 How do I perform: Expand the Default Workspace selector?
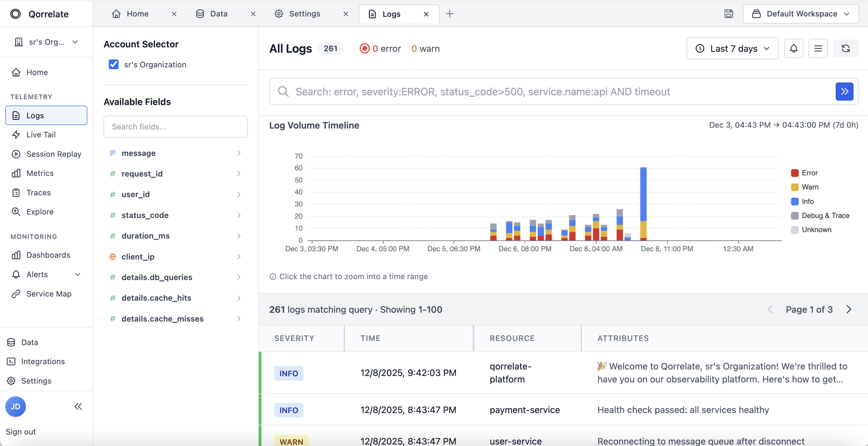point(801,14)
